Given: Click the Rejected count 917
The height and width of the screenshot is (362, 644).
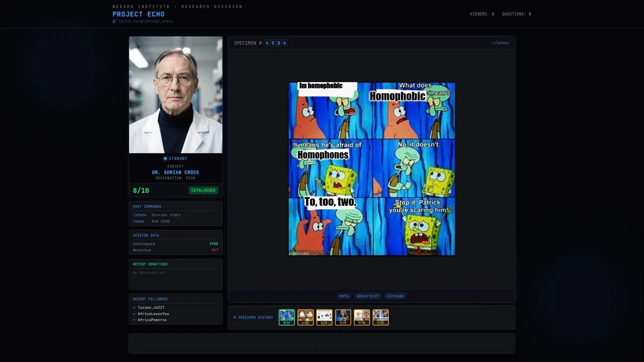Looking at the screenshot, I should (x=215, y=250).
